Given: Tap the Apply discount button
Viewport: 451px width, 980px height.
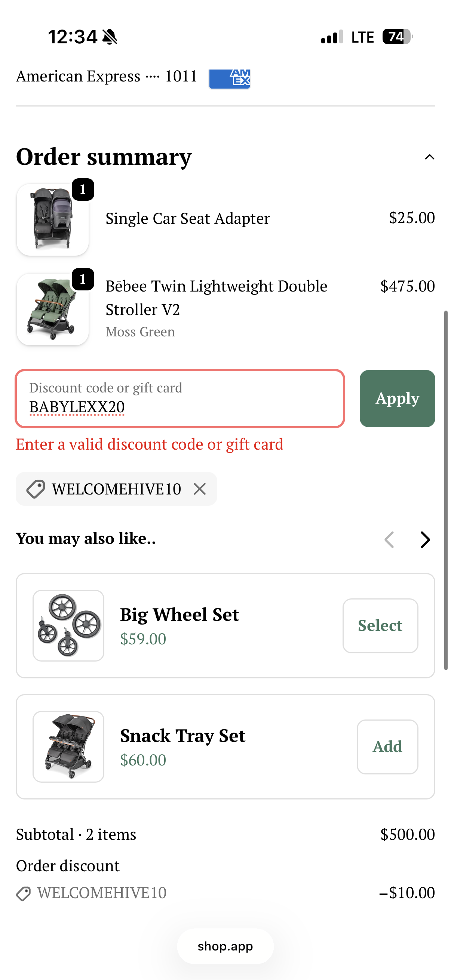Looking at the screenshot, I should pyautogui.click(x=397, y=398).
